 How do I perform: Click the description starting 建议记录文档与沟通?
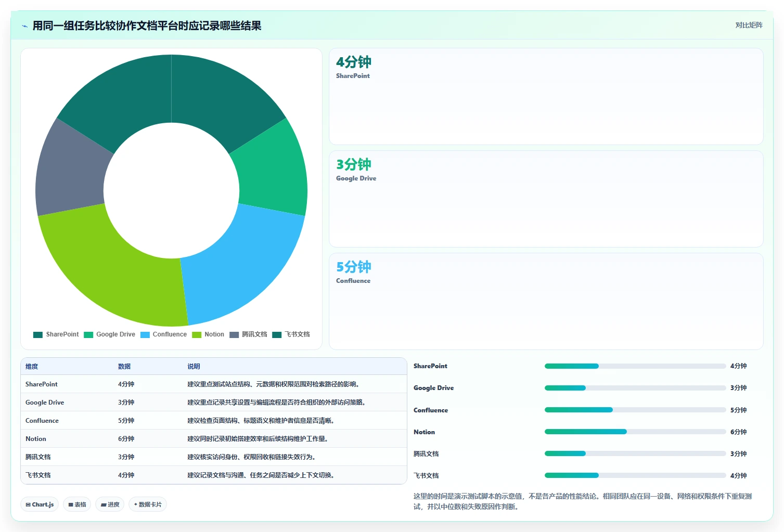coord(261,475)
